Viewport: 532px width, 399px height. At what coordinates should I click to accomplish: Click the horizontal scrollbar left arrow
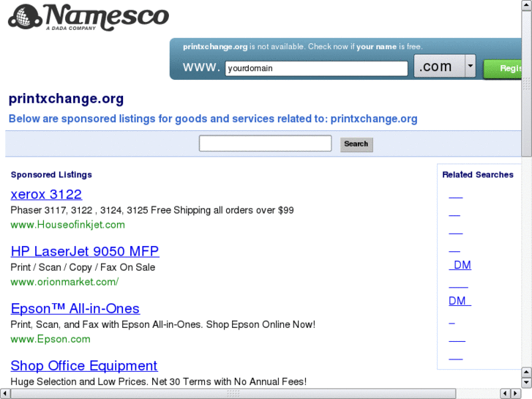click(4, 394)
